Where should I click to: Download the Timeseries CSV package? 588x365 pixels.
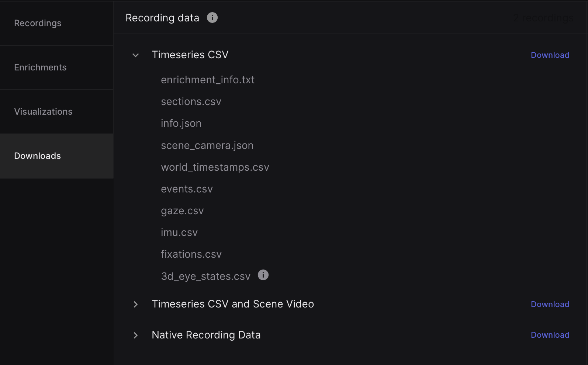[550, 55]
